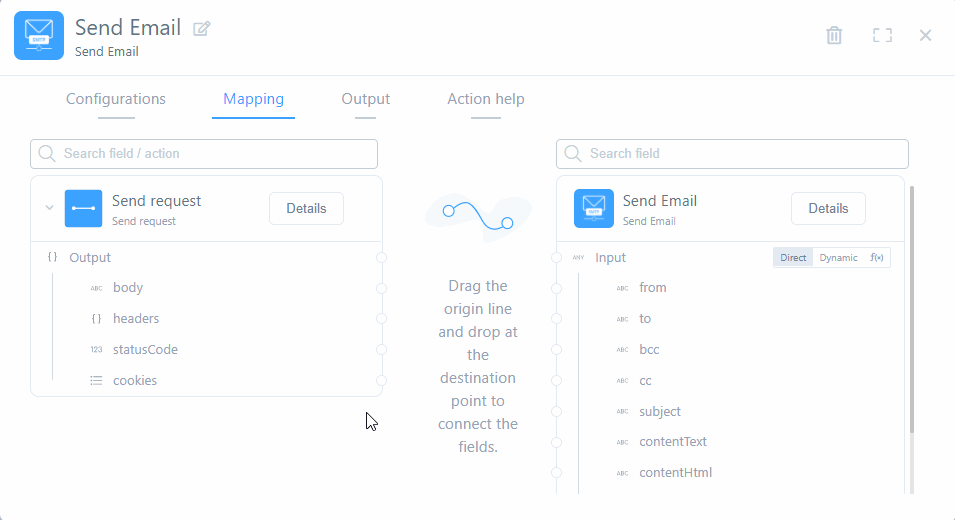Switch input mode to Dynamic
Viewport: 955px width, 520px height.
tap(838, 258)
